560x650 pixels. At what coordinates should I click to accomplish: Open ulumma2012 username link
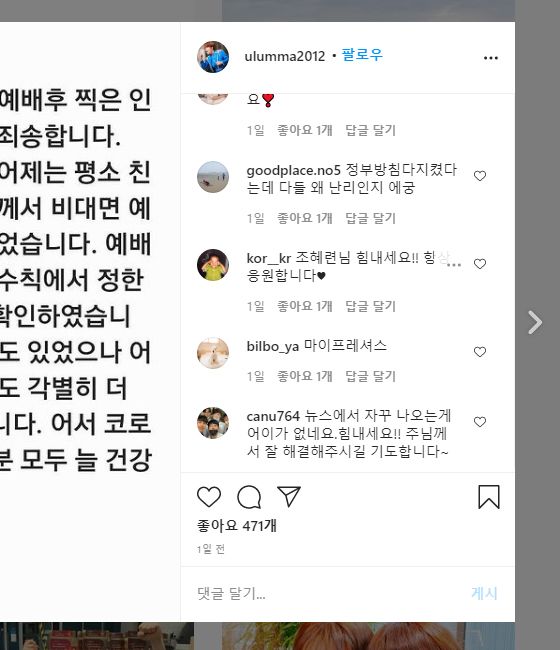pyautogui.click(x=285, y=56)
